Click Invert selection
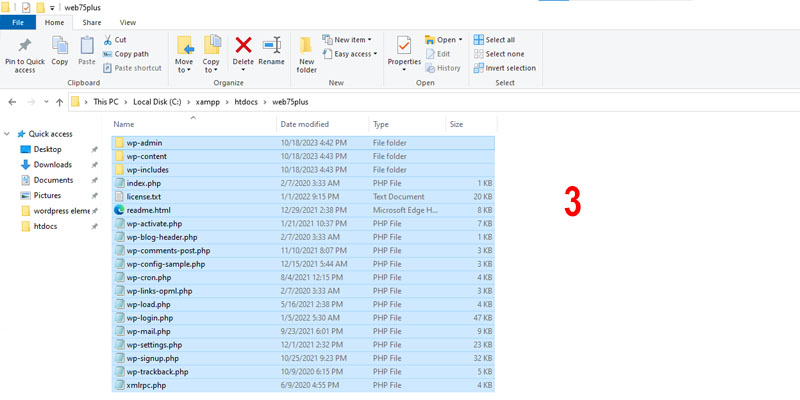Screen dimensions: 800x400 pyautogui.click(x=505, y=68)
